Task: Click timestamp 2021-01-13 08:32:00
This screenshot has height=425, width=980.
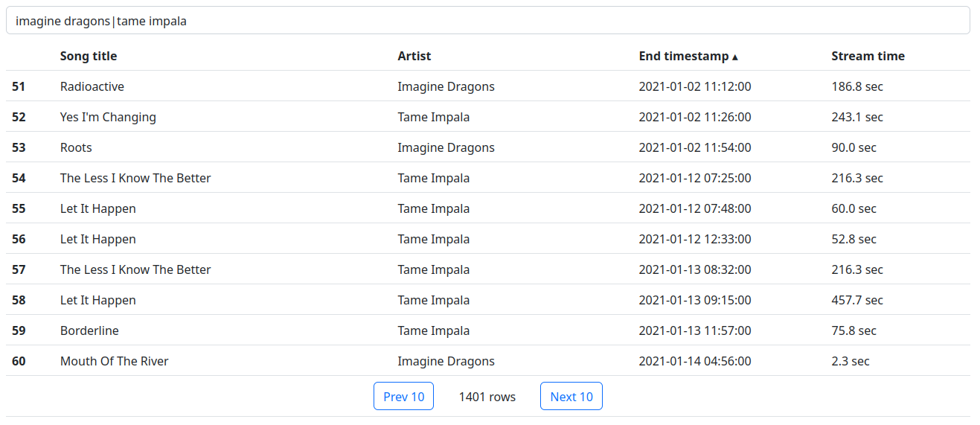Action: (695, 269)
